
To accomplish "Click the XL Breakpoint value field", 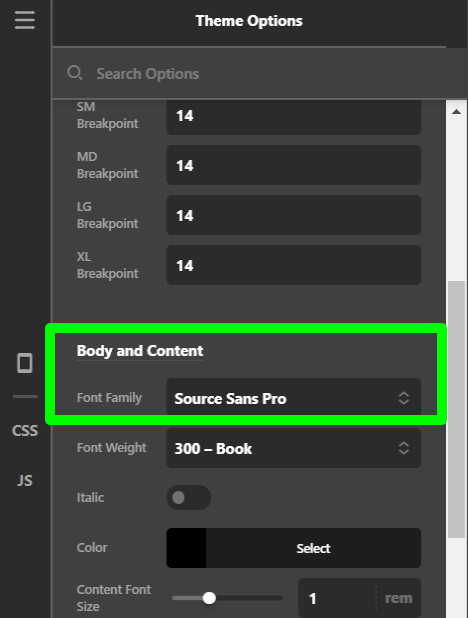I will tap(294, 265).
